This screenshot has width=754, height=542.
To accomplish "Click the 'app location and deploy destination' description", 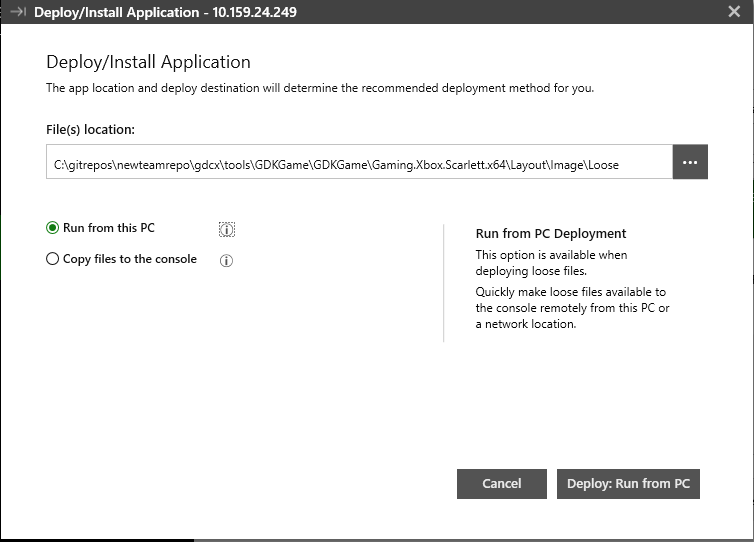I will click(x=320, y=88).
